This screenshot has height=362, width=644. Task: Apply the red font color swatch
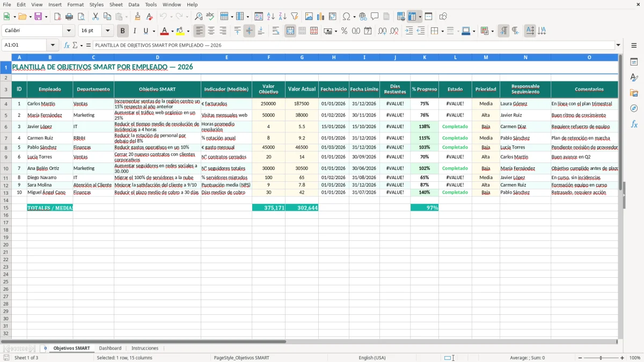[x=165, y=31]
